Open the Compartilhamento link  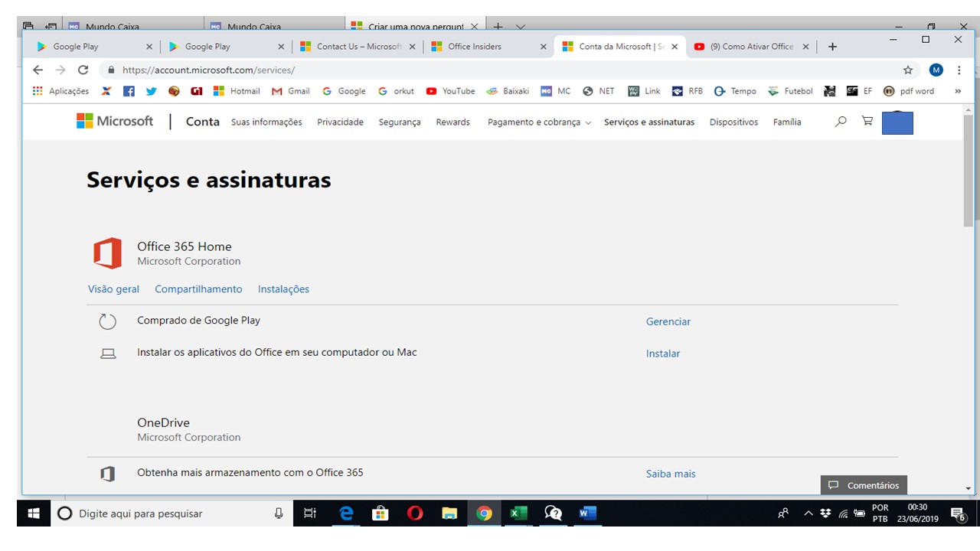pos(198,289)
